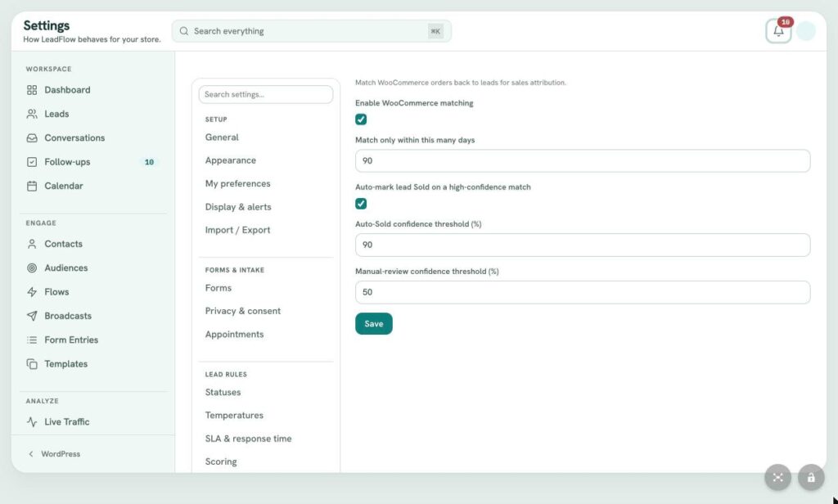Click the red notification count badge
838x504 pixels.
(x=785, y=22)
